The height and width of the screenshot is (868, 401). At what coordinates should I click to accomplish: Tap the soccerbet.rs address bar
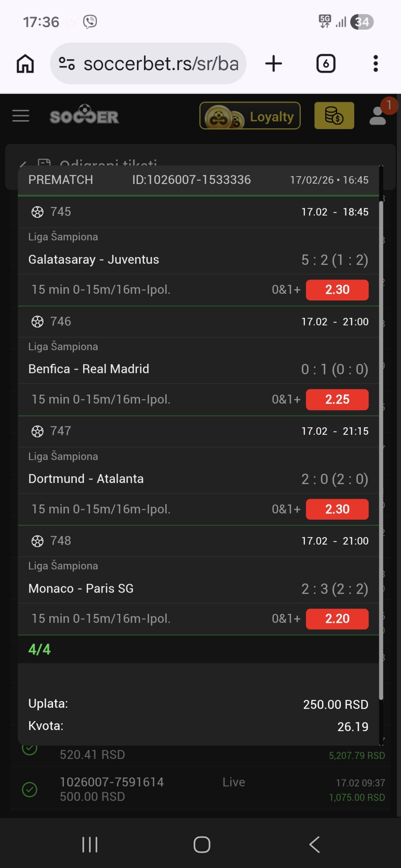pyautogui.click(x=161, y=64)
